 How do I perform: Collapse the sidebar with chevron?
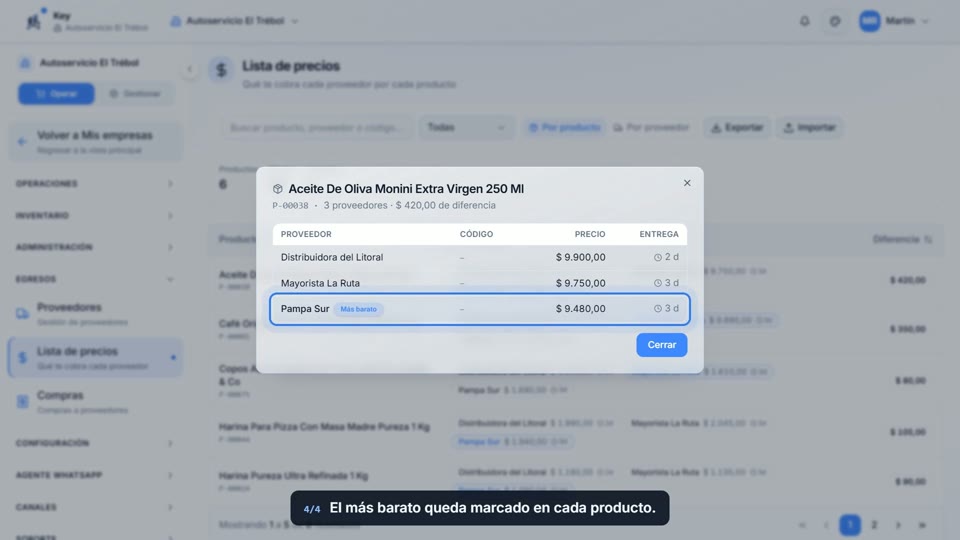coord(189,69)
